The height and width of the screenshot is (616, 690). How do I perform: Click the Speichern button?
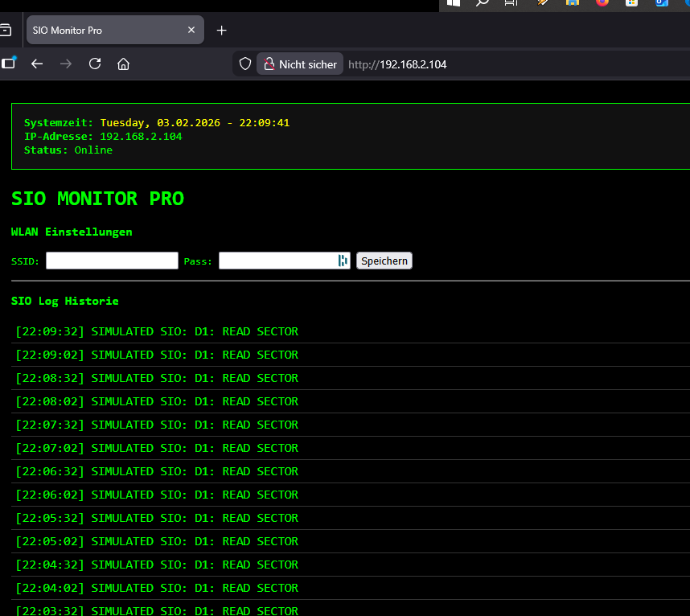point(384,261)
